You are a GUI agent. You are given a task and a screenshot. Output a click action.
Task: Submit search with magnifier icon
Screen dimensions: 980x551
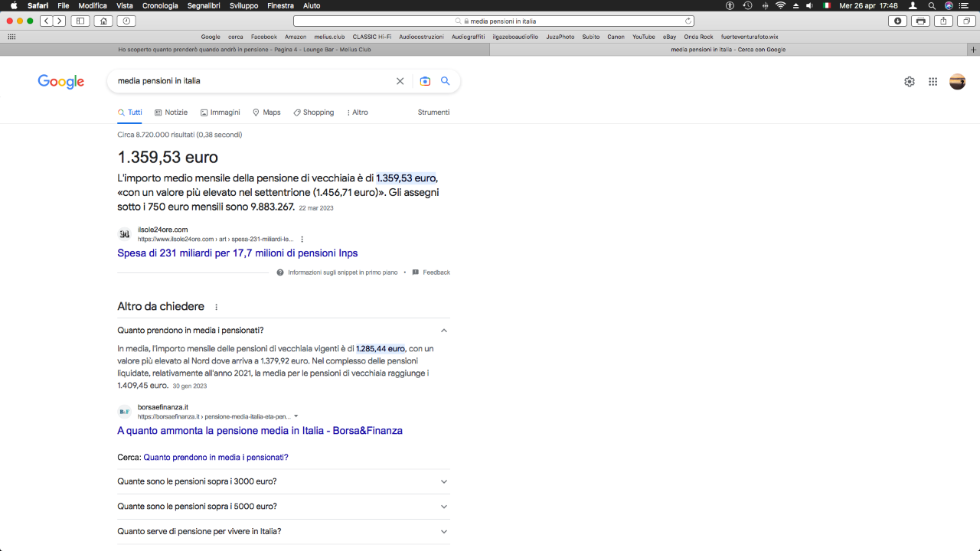pos(446,81)
